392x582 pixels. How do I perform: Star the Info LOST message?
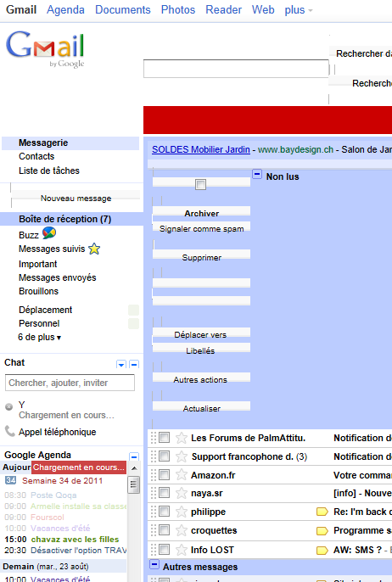coord(182,550)
